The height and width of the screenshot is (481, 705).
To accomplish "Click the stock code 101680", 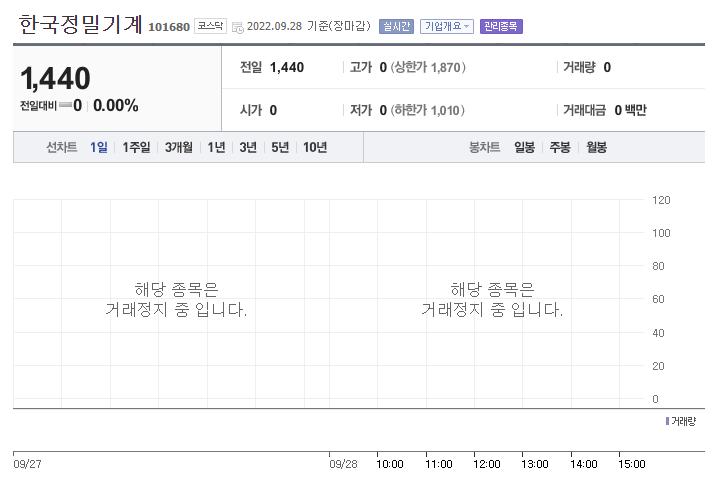I will tap(169, 27).
